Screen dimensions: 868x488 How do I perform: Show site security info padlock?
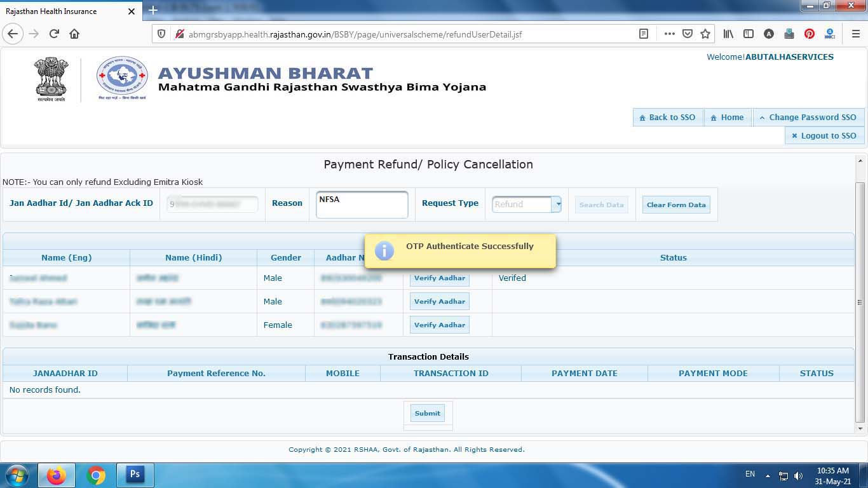179,34
